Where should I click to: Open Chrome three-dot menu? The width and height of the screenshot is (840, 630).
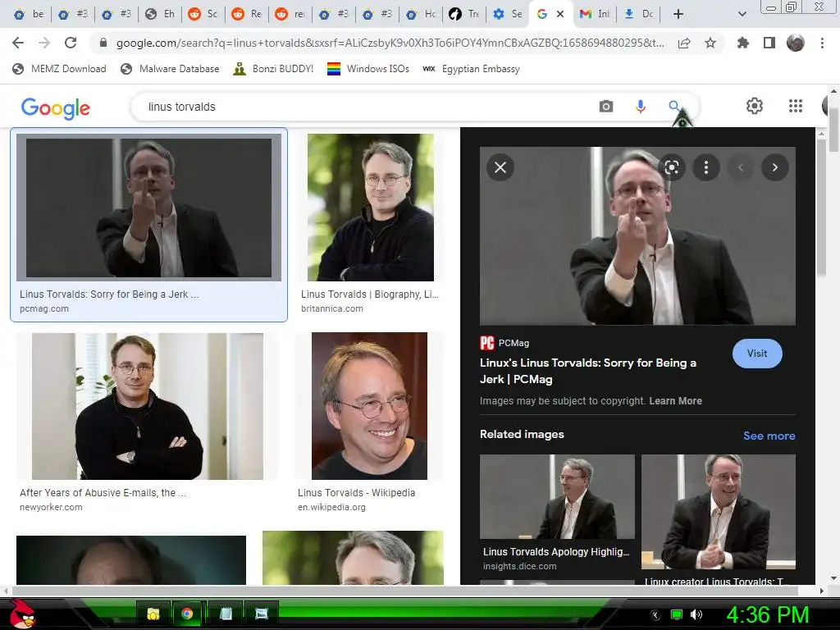click(x=822, y=43)
